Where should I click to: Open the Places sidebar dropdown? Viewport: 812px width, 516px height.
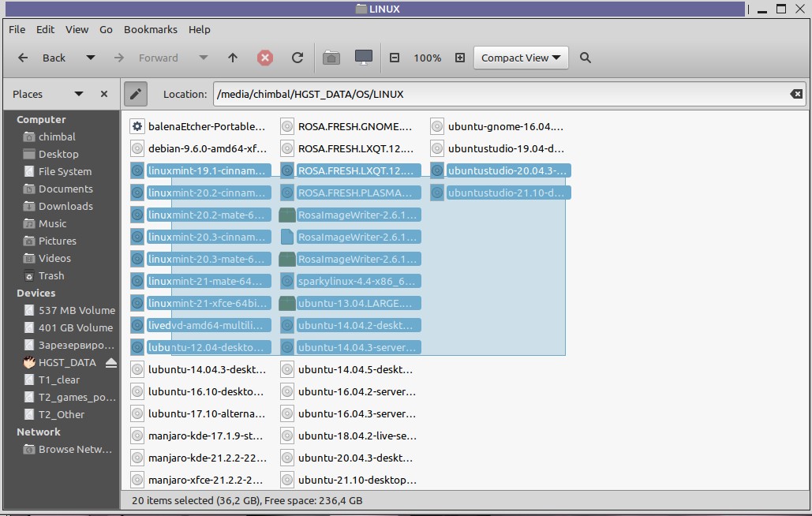(79, 94)
